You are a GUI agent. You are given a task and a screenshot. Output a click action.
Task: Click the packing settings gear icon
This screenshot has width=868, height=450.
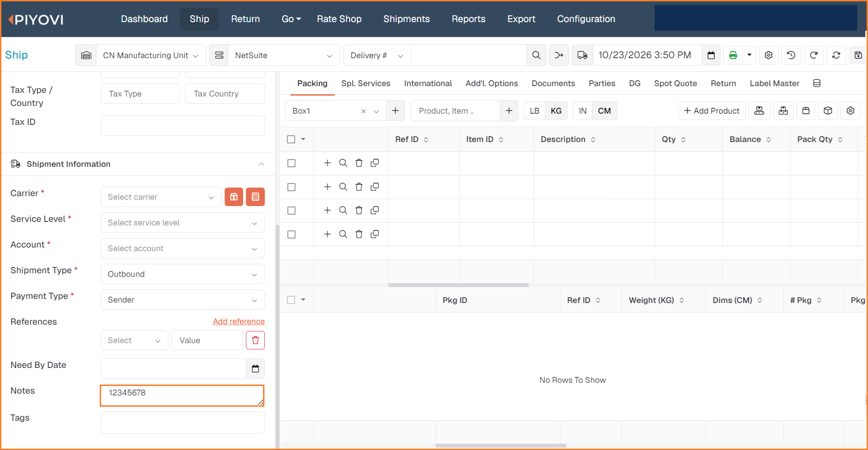tap(850, 110)
